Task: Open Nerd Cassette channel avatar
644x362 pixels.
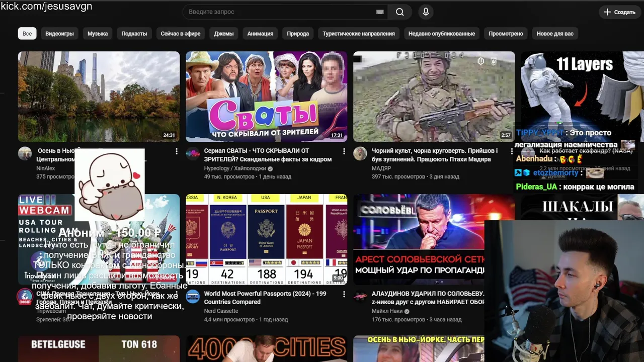Action: click(x=193, y=296)
